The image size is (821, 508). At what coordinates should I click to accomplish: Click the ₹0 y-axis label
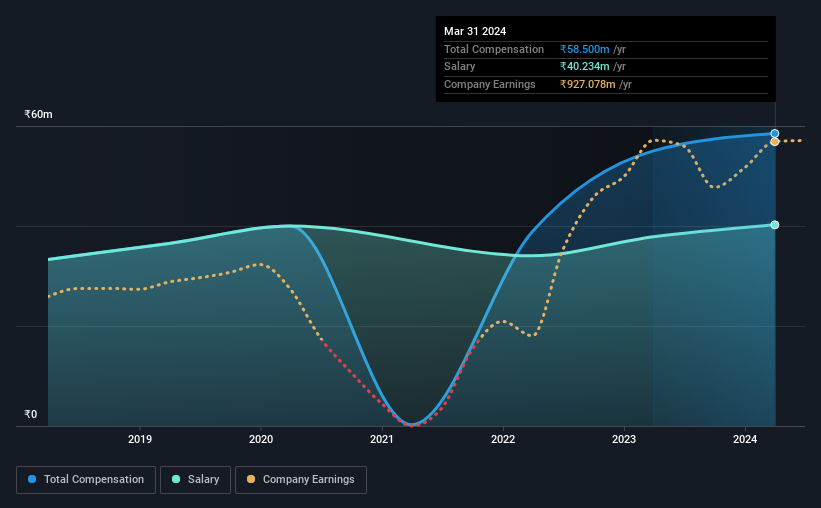tap(30, 414)
